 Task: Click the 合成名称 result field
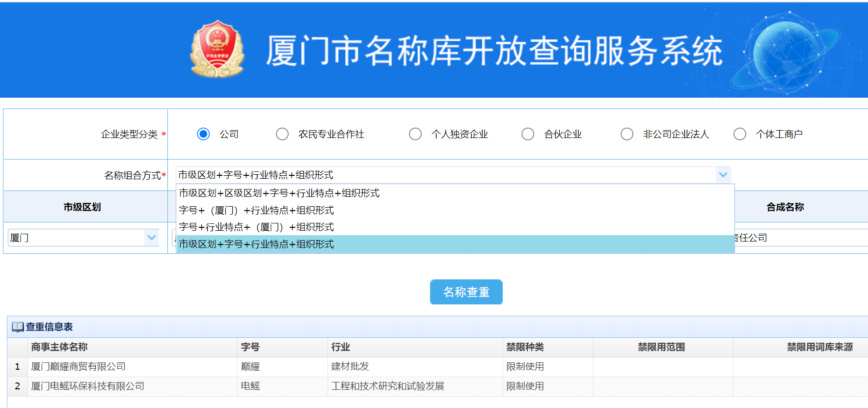point(801,238)
